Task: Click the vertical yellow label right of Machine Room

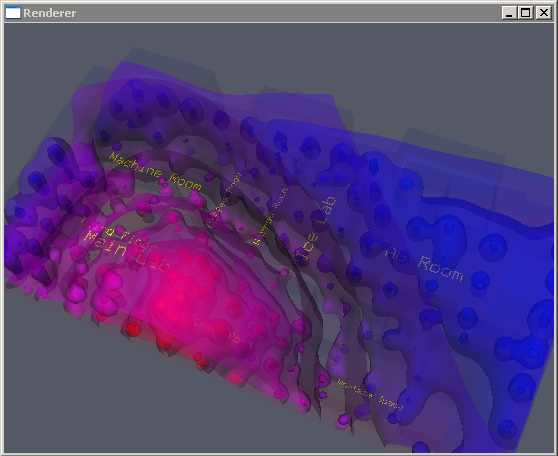Action: click(x=224, y=200)
